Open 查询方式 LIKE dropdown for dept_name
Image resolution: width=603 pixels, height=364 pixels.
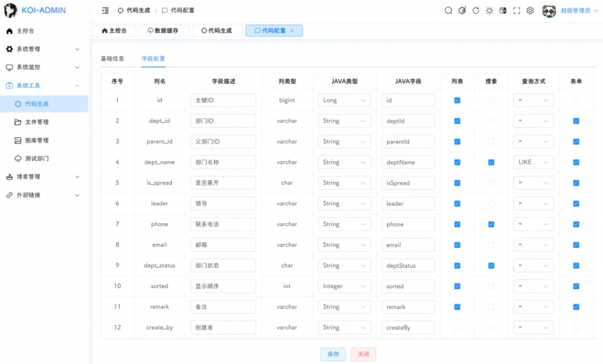coord(534,163)
